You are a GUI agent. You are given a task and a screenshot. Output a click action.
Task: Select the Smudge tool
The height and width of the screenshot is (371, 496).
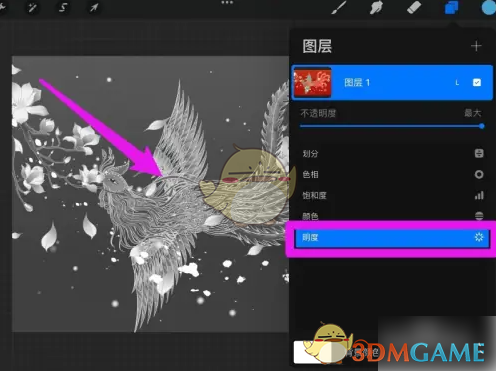pyautogui.click(x=376, y=7)
